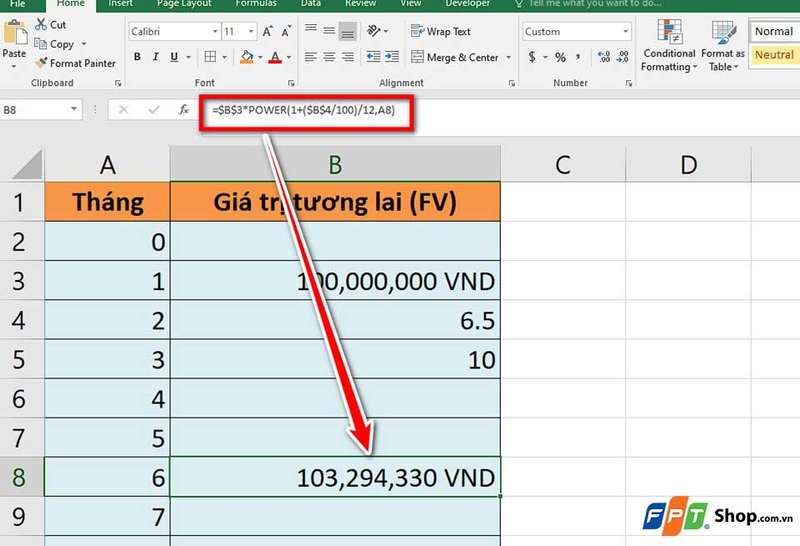Open Format as Table gallery
The width and height of the screenshot is (800, 546).
pos(723,45)
